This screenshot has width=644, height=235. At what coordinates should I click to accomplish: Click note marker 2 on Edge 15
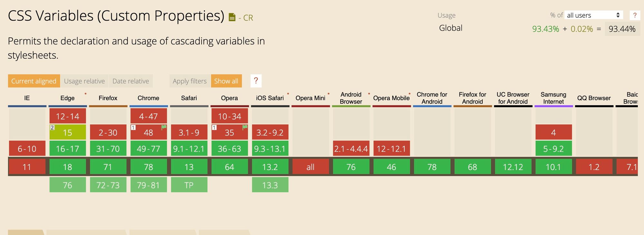tap(52, 128)
